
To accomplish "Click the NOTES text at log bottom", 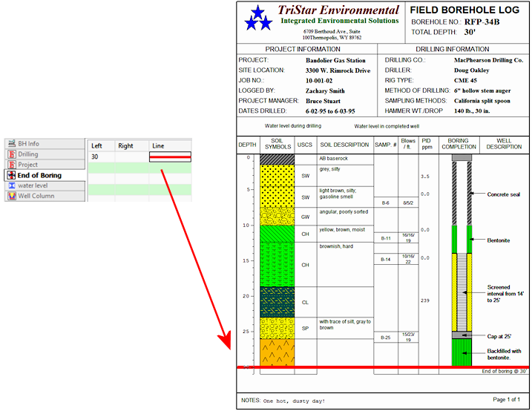I will (x=283, y=401).
